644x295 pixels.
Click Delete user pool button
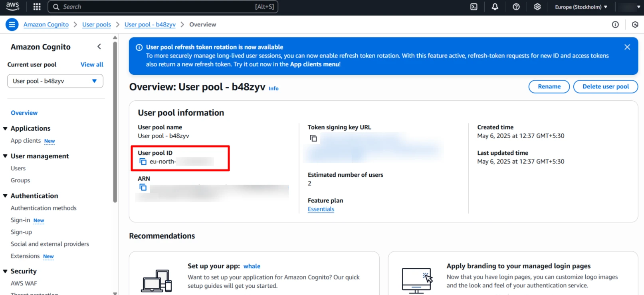[x=605, y=86]
